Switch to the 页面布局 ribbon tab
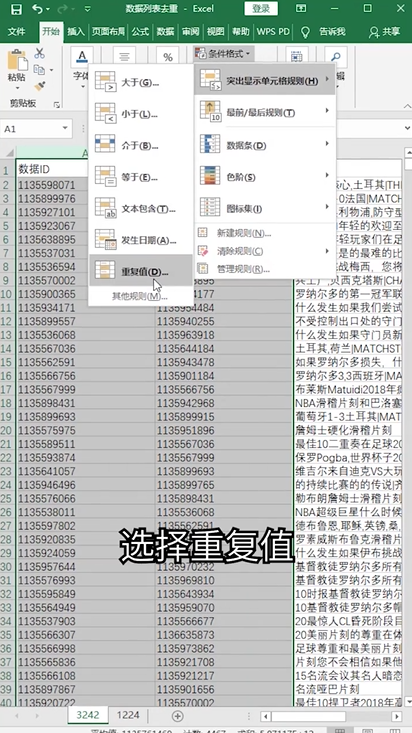412x733 pixels. tap(108, 32)
